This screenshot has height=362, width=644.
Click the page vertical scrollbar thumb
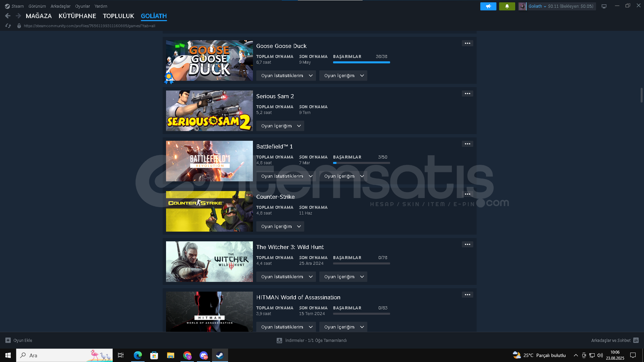(x=641, y=96)
